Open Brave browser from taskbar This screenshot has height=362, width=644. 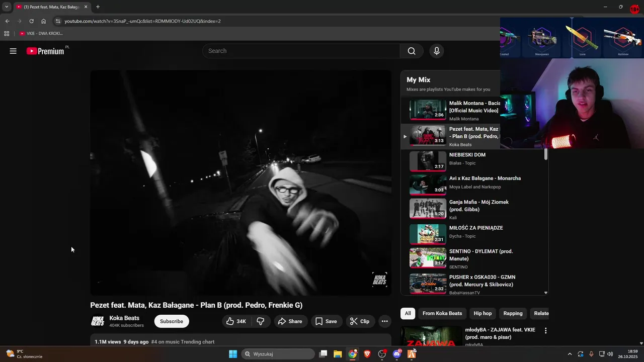point(367,354)
